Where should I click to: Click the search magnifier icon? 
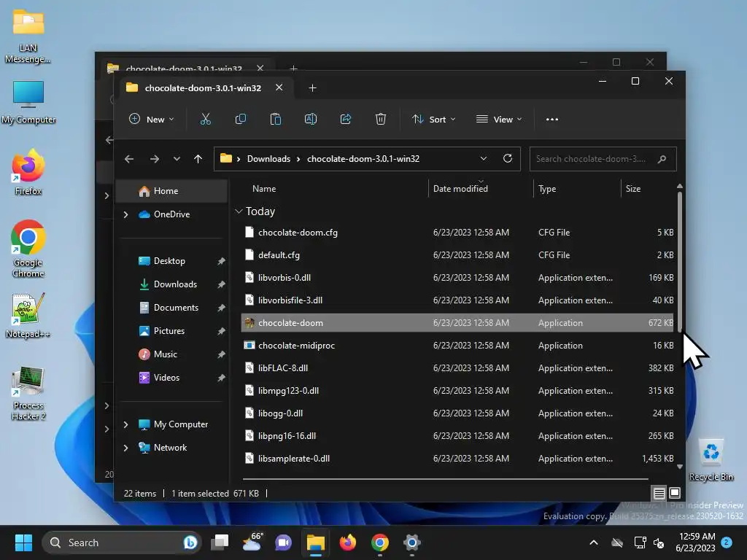pyautogui.click(x=662, y=159)
